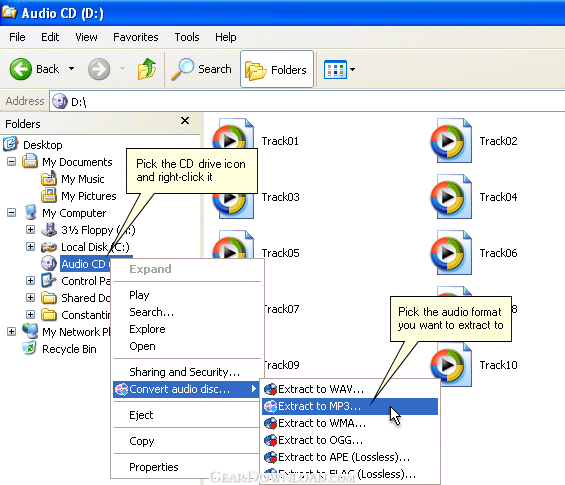This screenshot has height=485, width=565.
Task: Expand the Local Disk (C:) node
Action: tap(31, 246)
